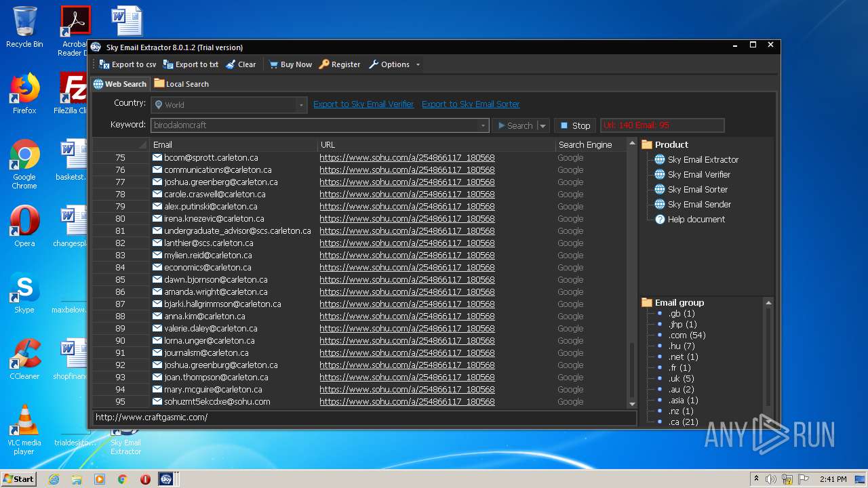868x488 pixels.
Task: Select email row undergraduate_advisor@scs.carleton.ca
Action: (x=237, y=231)
